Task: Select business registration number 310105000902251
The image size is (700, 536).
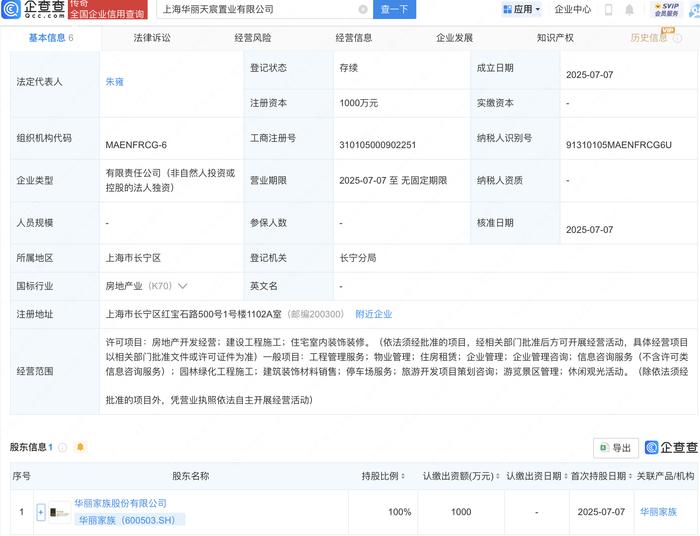Action: point(378,145)
